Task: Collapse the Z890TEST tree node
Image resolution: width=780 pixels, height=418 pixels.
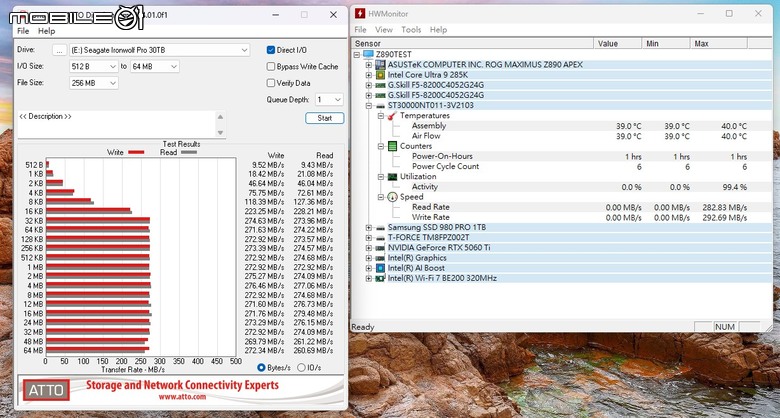Action: point(357,54)
